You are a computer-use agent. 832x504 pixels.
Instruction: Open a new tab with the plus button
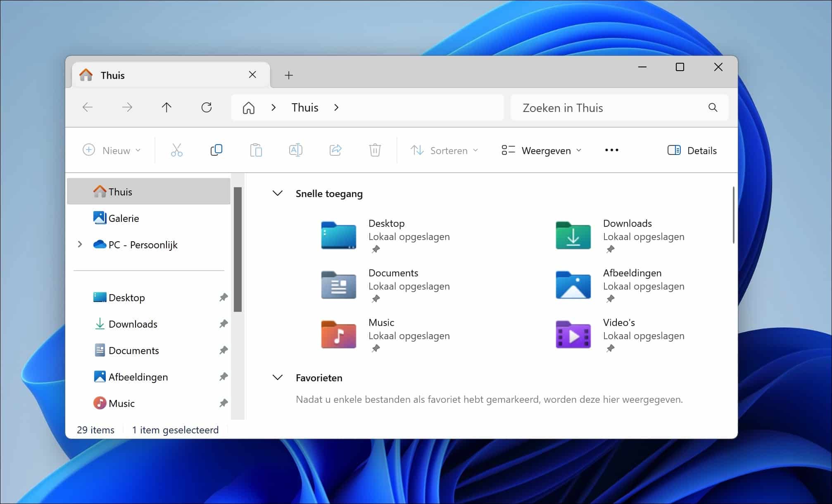288,75
